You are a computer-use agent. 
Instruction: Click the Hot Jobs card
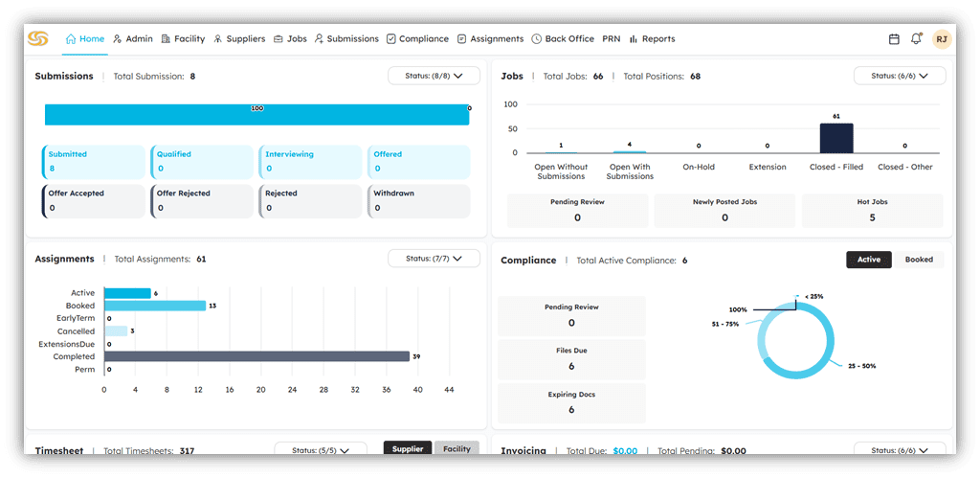click(872, 211)
